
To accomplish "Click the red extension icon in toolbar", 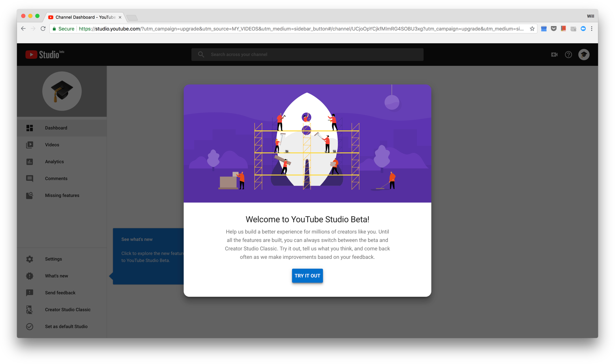I will pyautogui.click(x=564, y=29).
